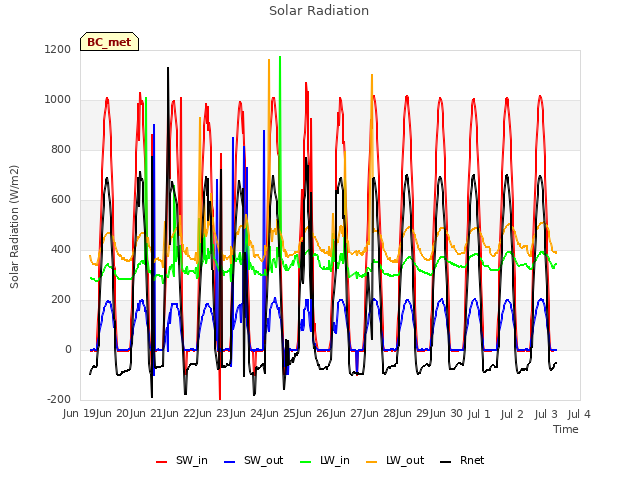640x480 pixels.
Task: Click the green LW_in legend swatch
Action: coord(305,462)
